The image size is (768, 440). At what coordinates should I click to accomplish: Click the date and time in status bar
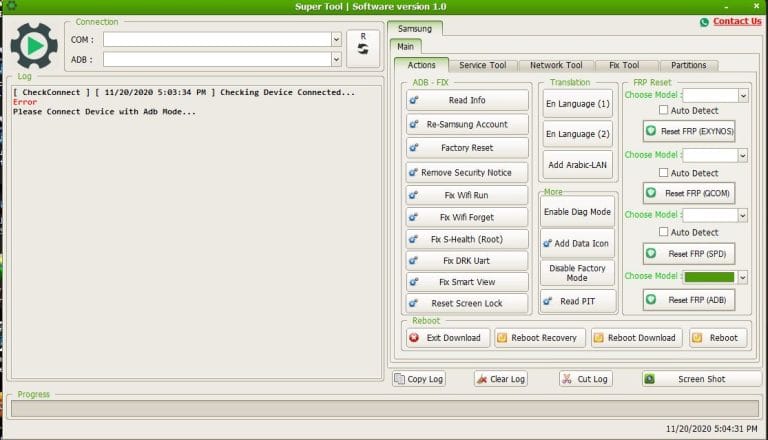tap(711, 429)
